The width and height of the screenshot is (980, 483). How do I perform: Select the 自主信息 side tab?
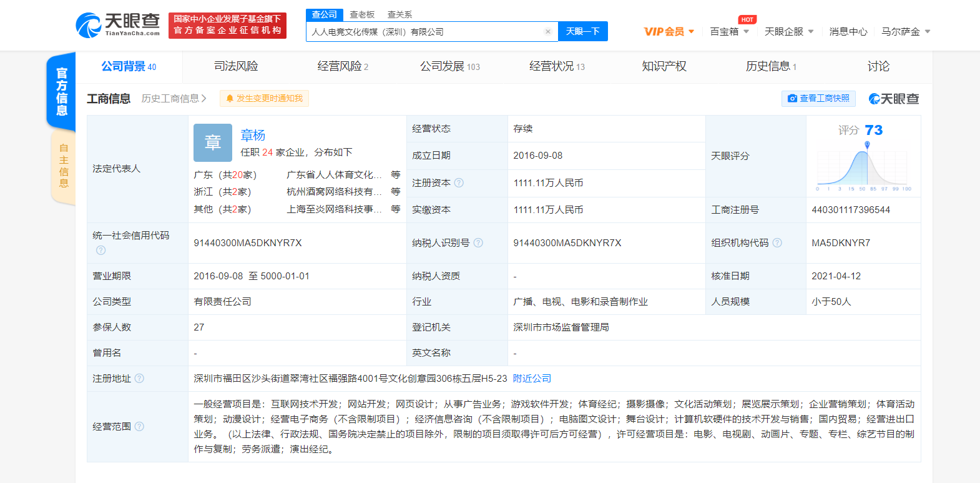(x=64, y=166)
